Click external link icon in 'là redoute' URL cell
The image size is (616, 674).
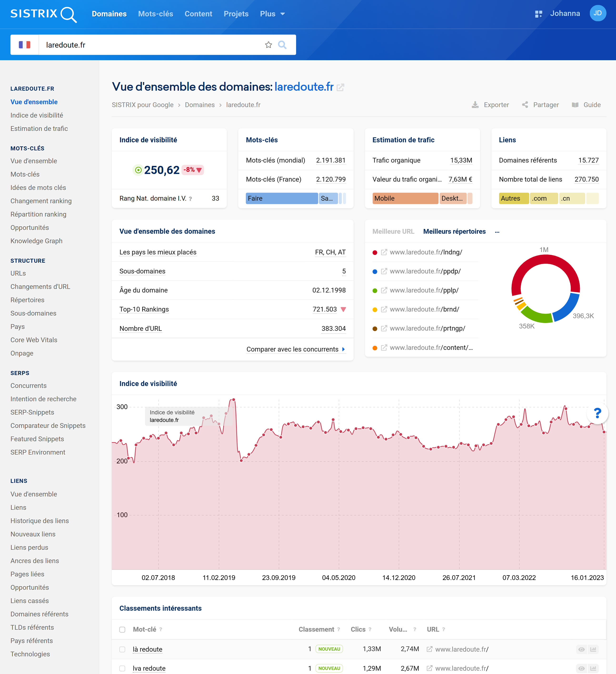tap(429, 649)
